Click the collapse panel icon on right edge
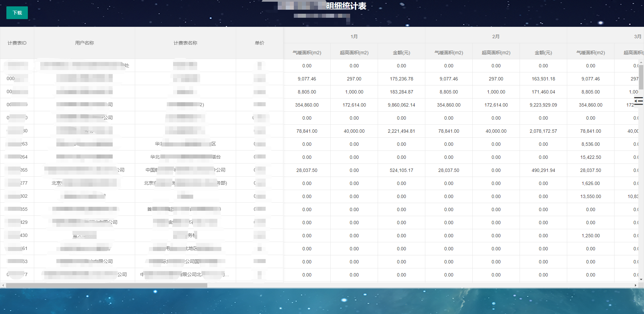644x314 pixels. pos(639,101)
